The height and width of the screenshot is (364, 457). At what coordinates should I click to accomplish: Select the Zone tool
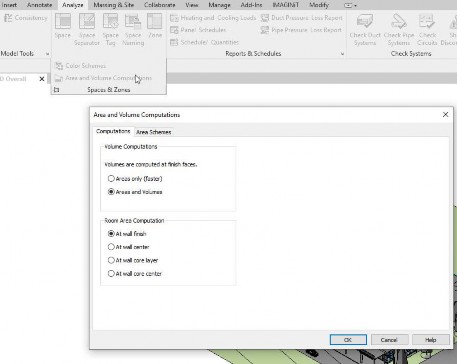pos(155,26)
